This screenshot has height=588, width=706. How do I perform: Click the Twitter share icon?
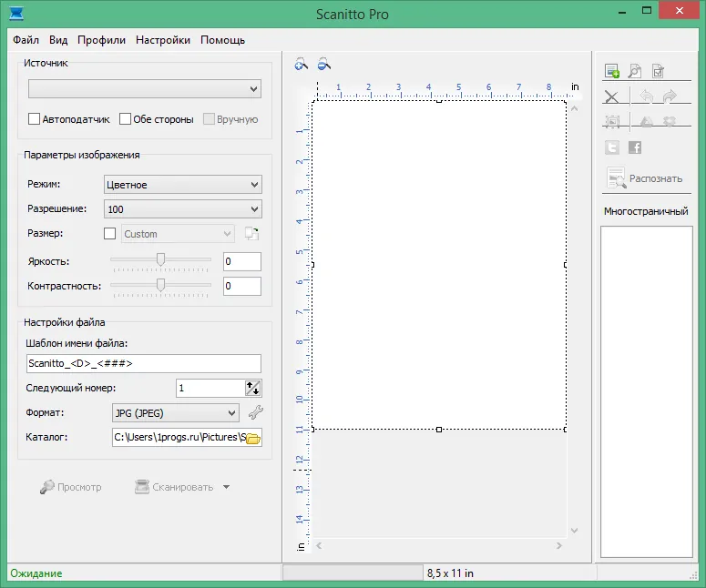pyautogui.click(x=612, y=147)
